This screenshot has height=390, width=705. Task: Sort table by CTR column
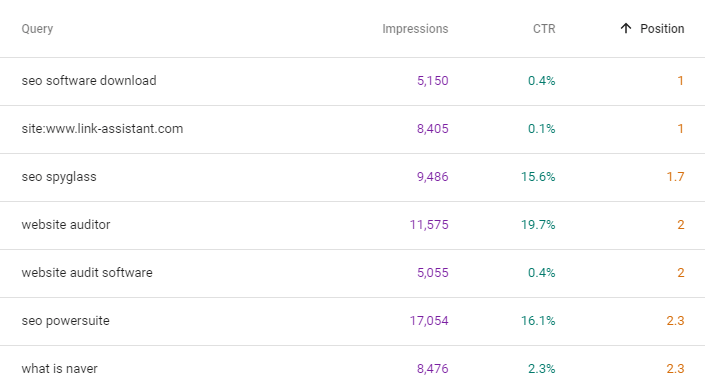[x=544, y=29]
